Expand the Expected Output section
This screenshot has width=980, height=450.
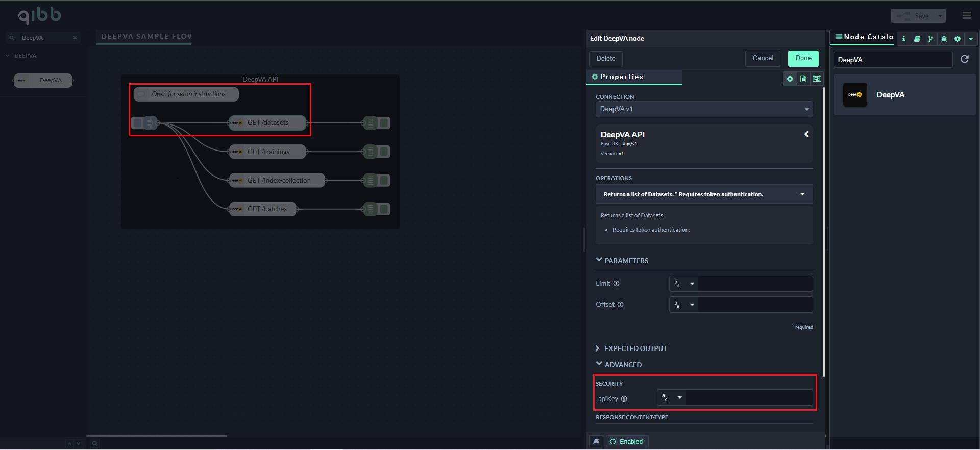pos(635,348)
